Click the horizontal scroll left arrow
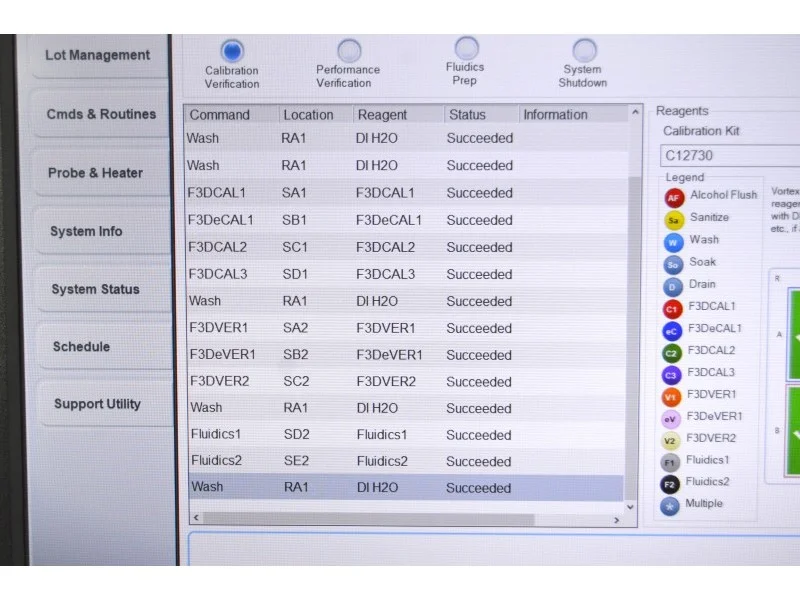 tap(196, 518)
